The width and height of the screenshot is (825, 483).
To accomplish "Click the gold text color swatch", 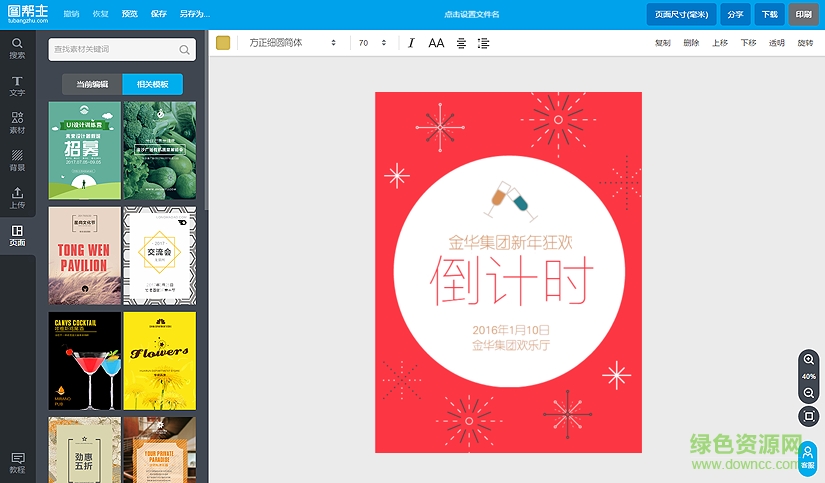I will click(x=223, y=43).
